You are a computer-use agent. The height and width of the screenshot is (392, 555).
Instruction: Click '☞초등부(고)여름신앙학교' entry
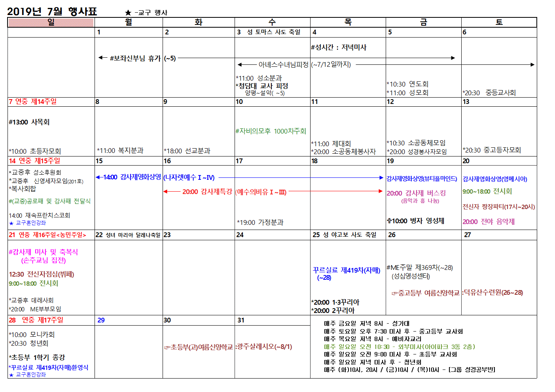[199, 347]
